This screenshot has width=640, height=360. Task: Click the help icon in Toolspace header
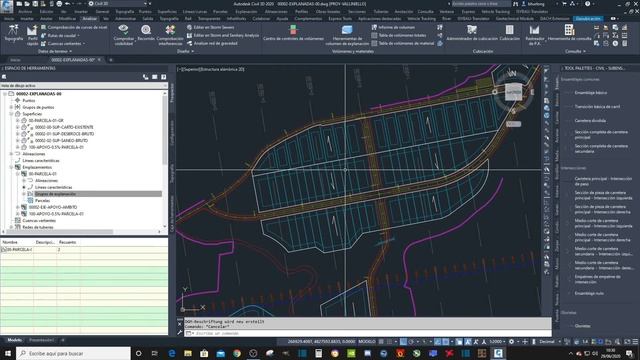click(x=163, y=77)
